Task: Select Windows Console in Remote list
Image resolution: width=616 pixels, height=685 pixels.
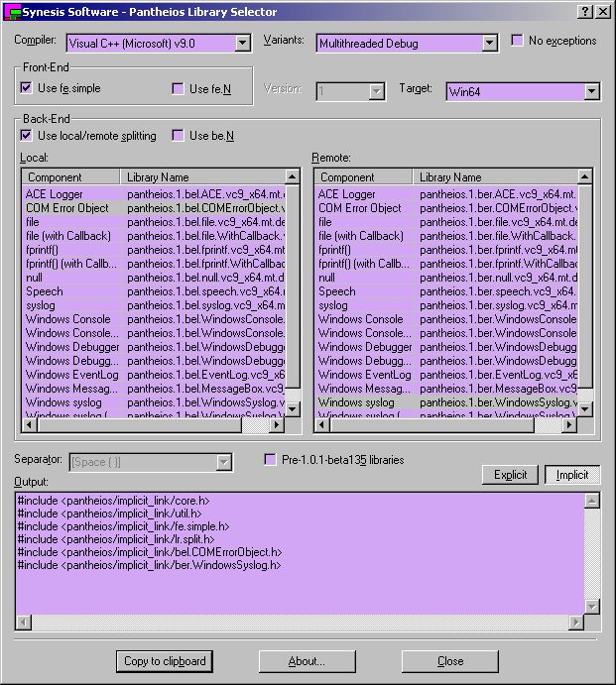Action: 446,319
